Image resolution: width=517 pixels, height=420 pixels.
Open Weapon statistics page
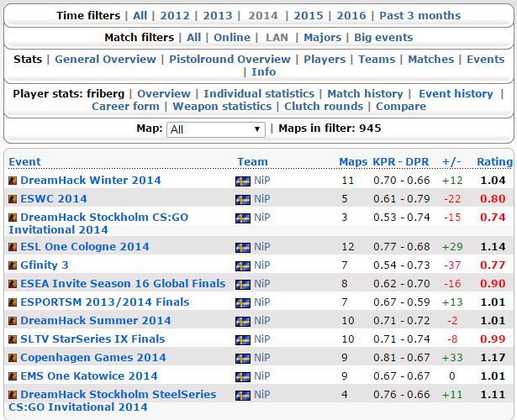[x=222, y=106]
